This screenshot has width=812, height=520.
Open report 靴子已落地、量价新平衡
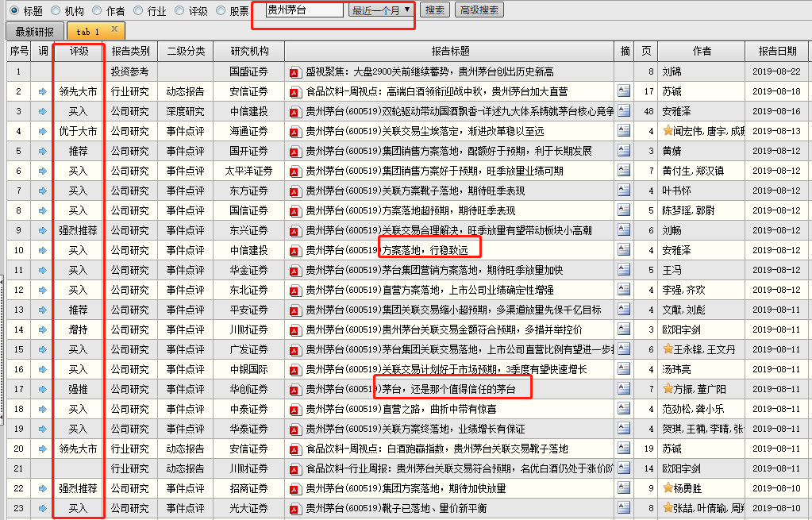tap(434, 509)
